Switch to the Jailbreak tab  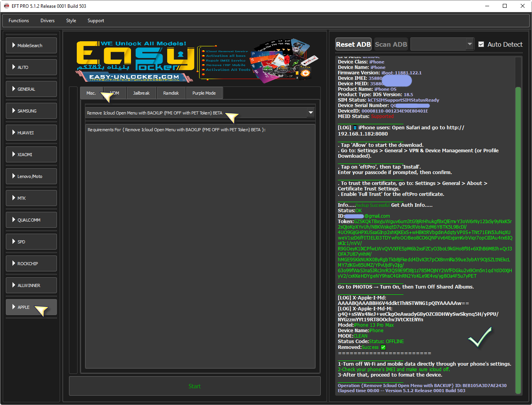coord(141,93)
